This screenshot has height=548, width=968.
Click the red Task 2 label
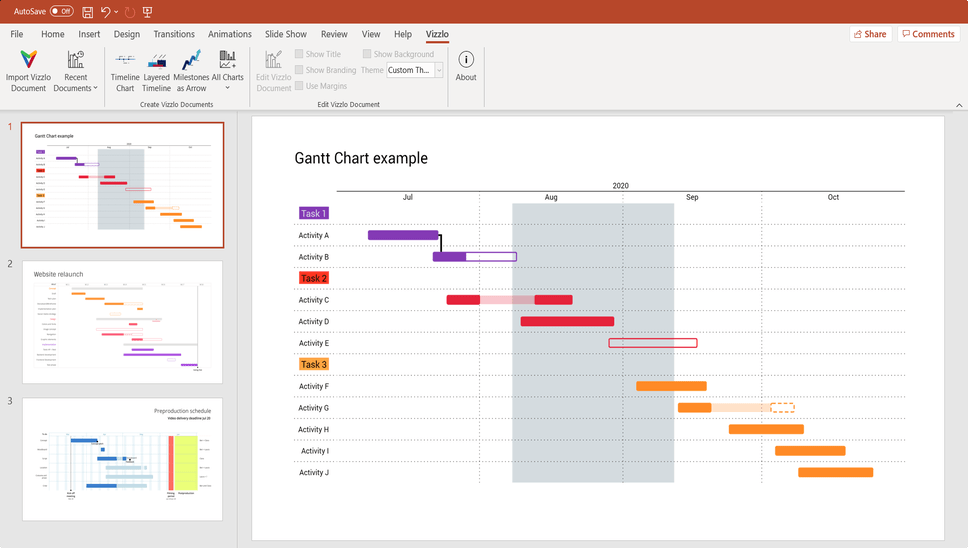[314, 278]
